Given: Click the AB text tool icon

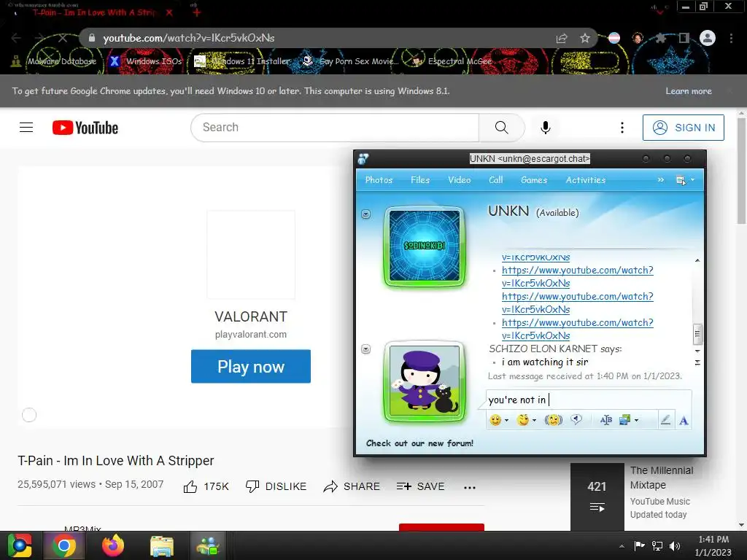Looking at the screenshot, I should (606, 420).
